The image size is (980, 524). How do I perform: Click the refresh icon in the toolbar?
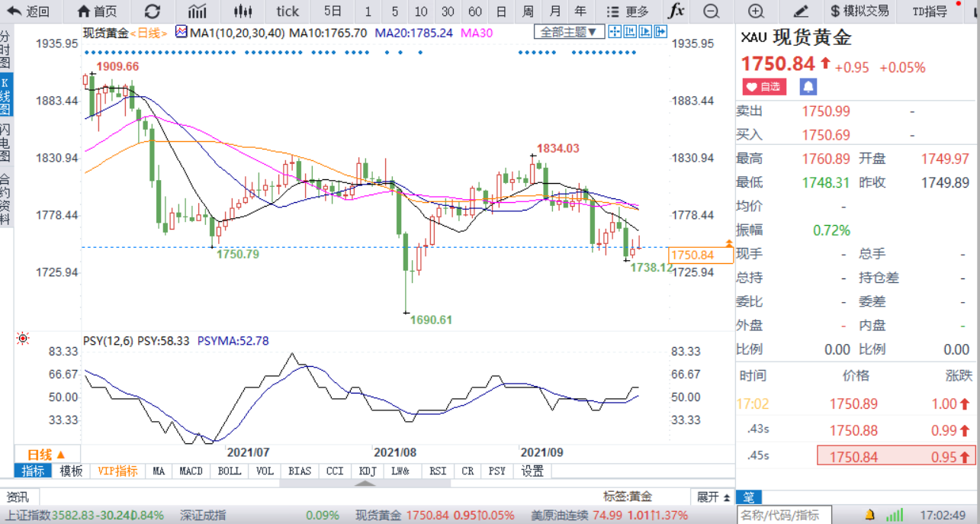[x=153, y=11]
